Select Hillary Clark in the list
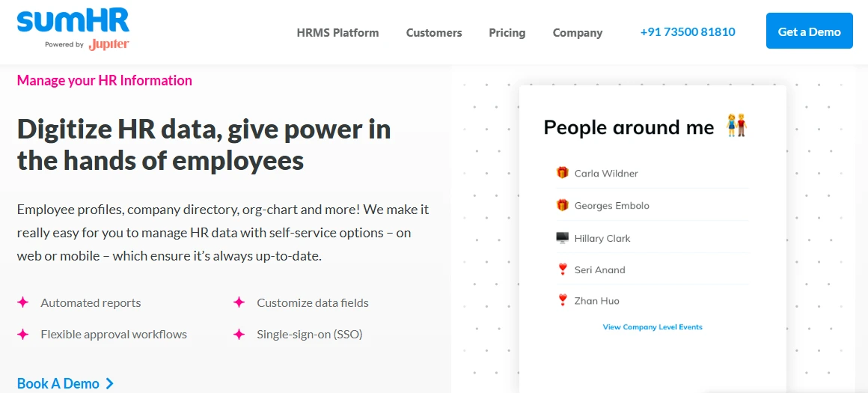Screen dimensions: 868x393 click(x=602, y=239)
